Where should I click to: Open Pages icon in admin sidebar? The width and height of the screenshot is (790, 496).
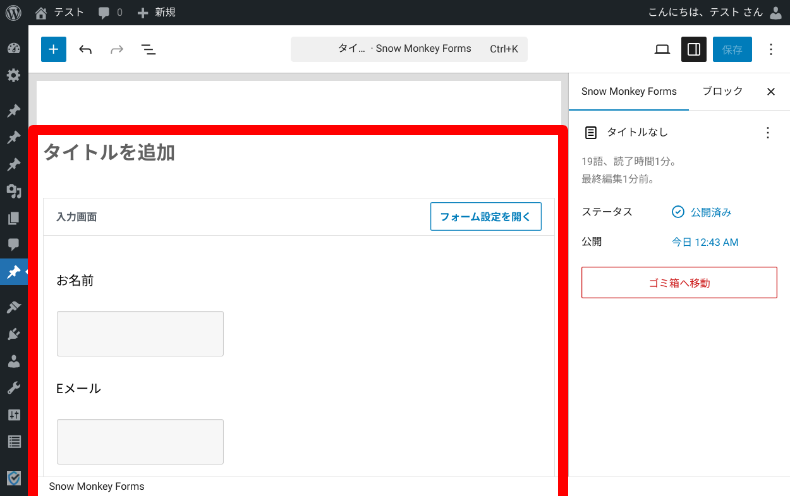tap(14, 218)
